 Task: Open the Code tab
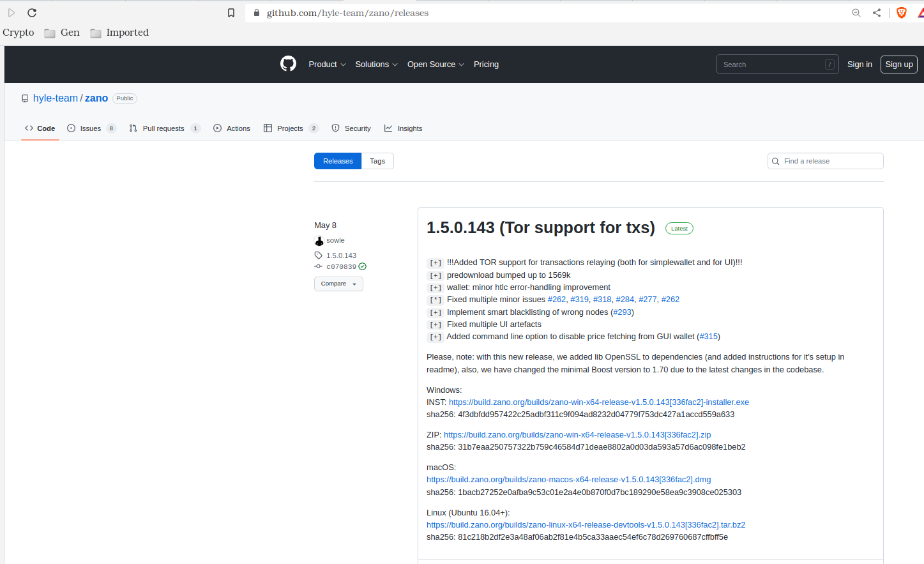[40, 128]
